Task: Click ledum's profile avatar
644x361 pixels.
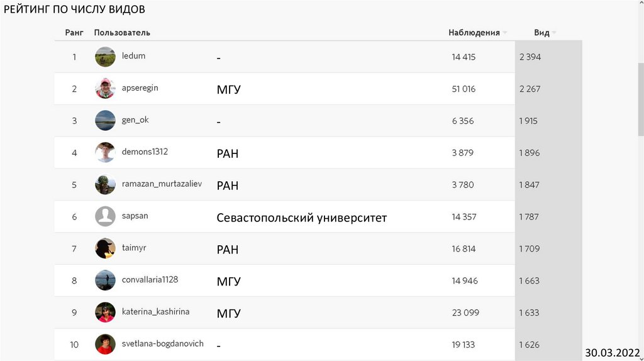Action: [x=105, y=57]
